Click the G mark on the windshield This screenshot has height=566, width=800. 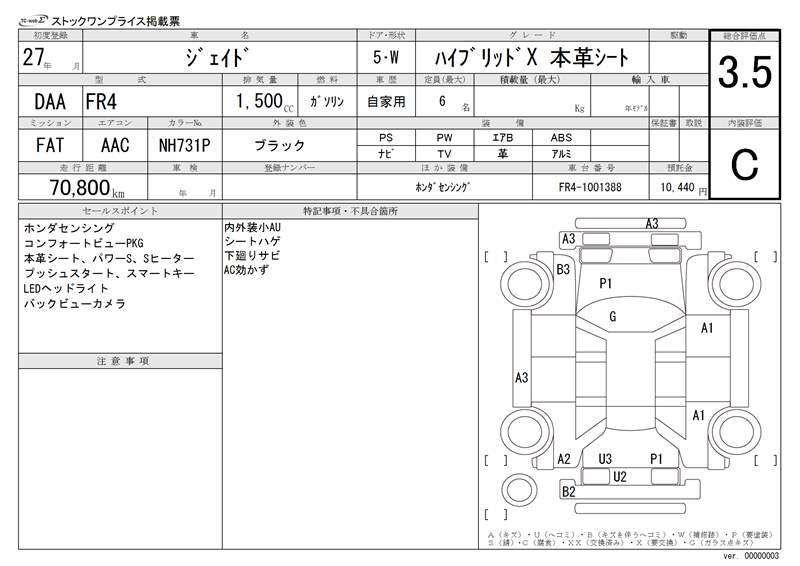coord(613,316)
